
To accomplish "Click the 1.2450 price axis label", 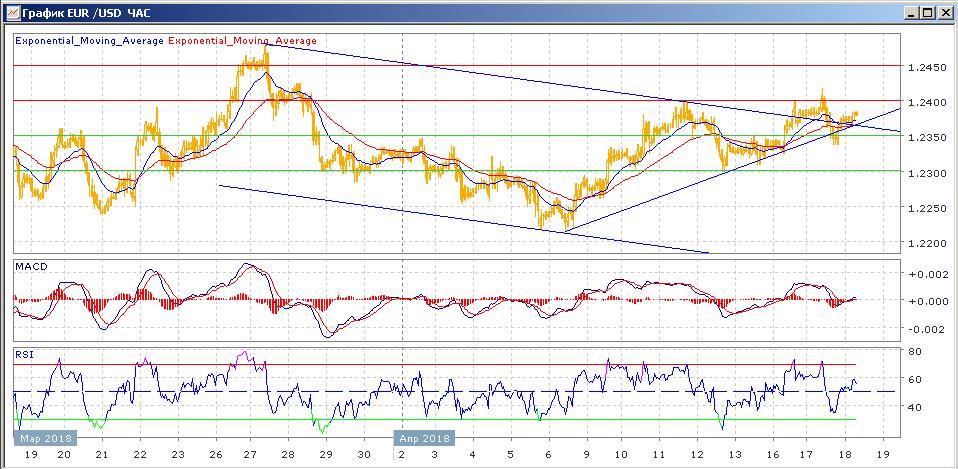I will [x=926, y=67].
